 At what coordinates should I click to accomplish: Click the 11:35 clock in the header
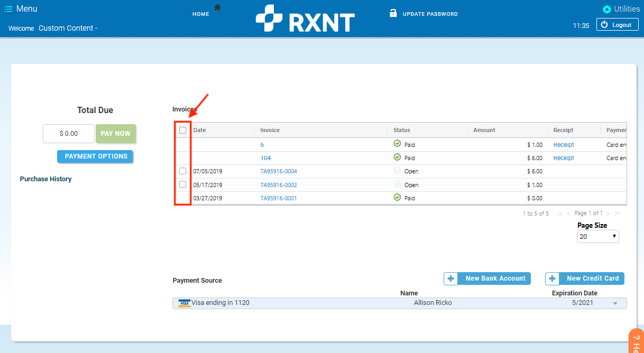[581, 25]
